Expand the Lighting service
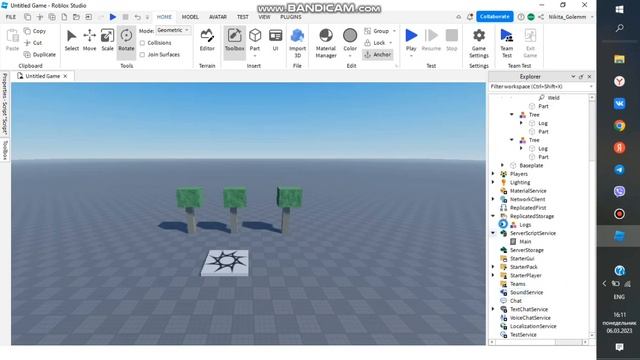This screenshot has height=360, width=640. pyautogui.click(x=493, y=182)
